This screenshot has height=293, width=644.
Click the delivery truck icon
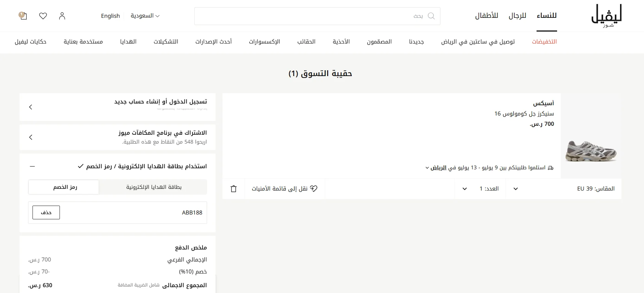550,168
